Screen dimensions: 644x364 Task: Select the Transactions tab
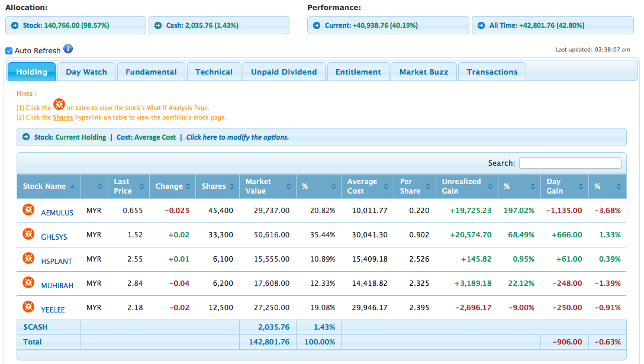(x=492, y=72)
